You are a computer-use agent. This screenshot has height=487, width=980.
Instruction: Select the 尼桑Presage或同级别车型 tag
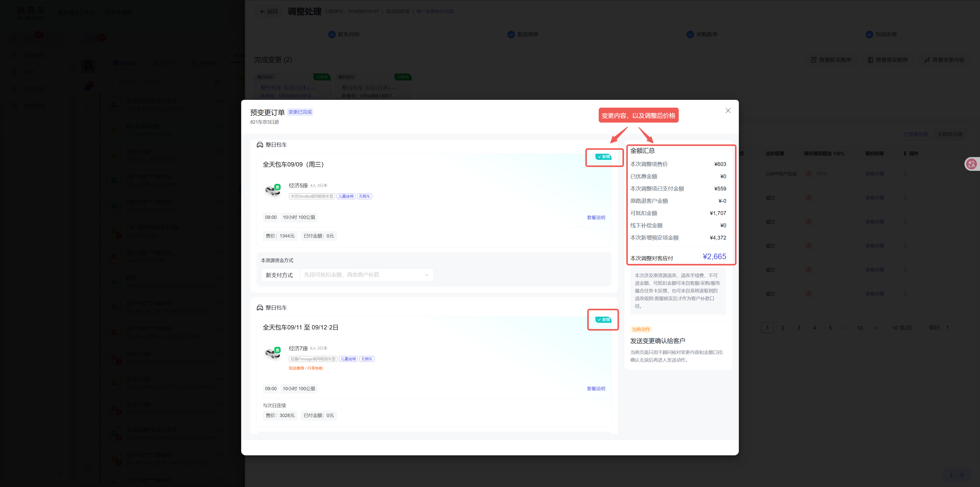(x=313, y=359)
